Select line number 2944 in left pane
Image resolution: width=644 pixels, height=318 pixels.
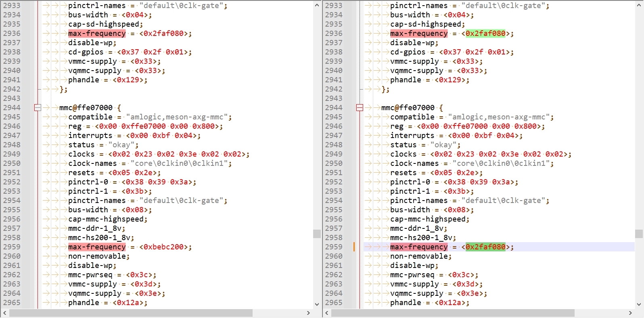pos(12,108)
